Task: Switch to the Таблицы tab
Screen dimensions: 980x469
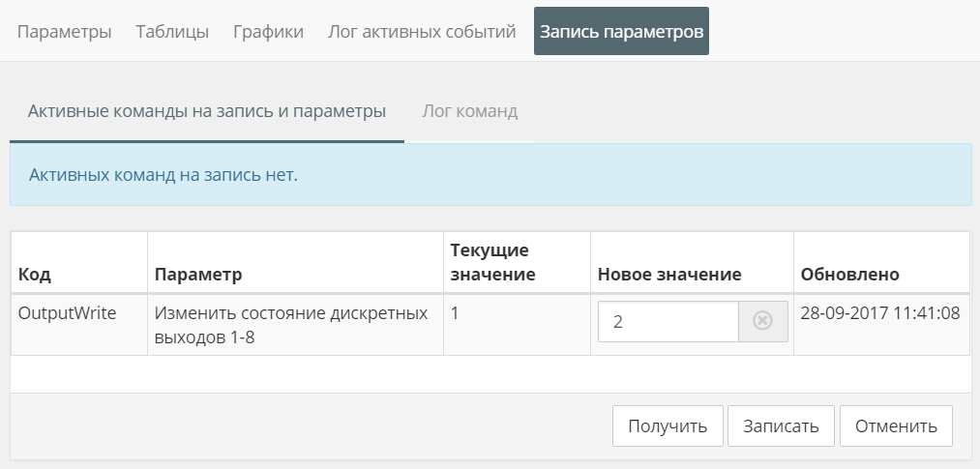Action: point(172,32)
